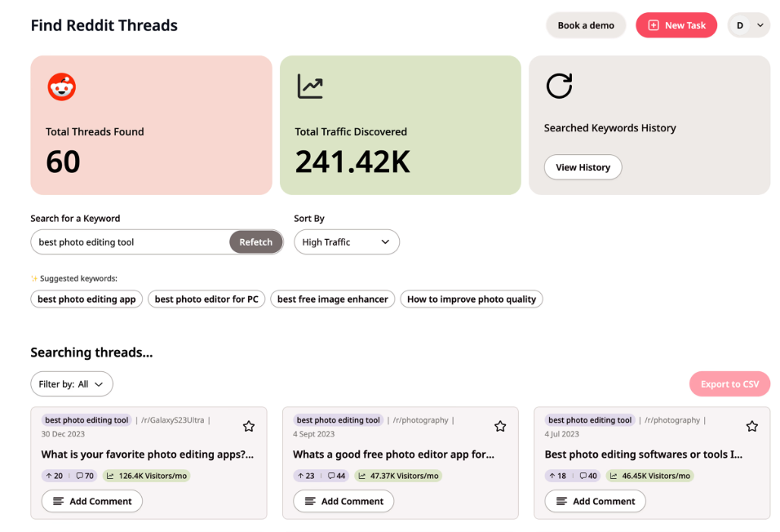Click keyword tag on GalaxyS23Ultra card
780x532 pixels.
[86, 420]
